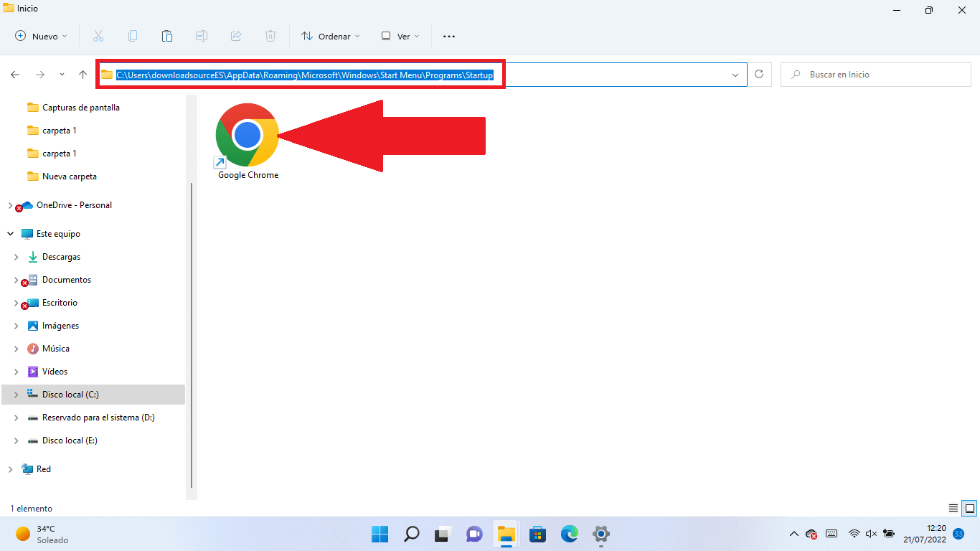Viewport: 980px width, 551px height.
Task: Open the Ver view dropdown
Action: 400,36
